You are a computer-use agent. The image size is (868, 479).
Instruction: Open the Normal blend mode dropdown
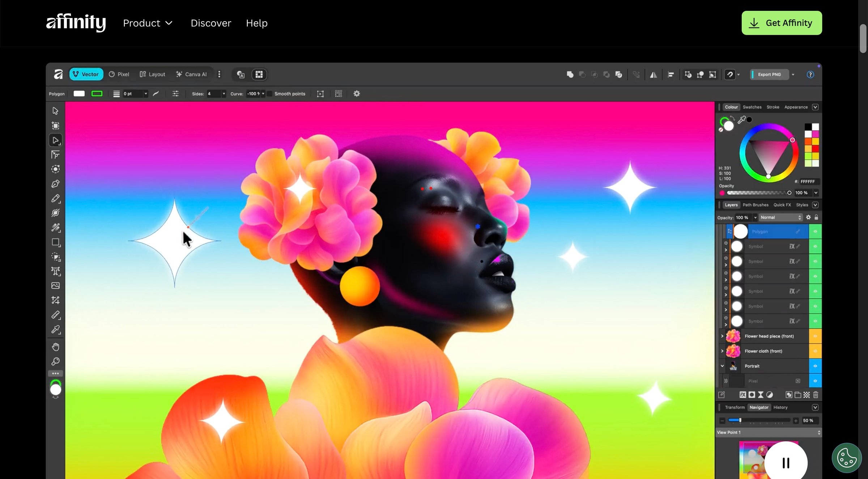coord(780,217)
